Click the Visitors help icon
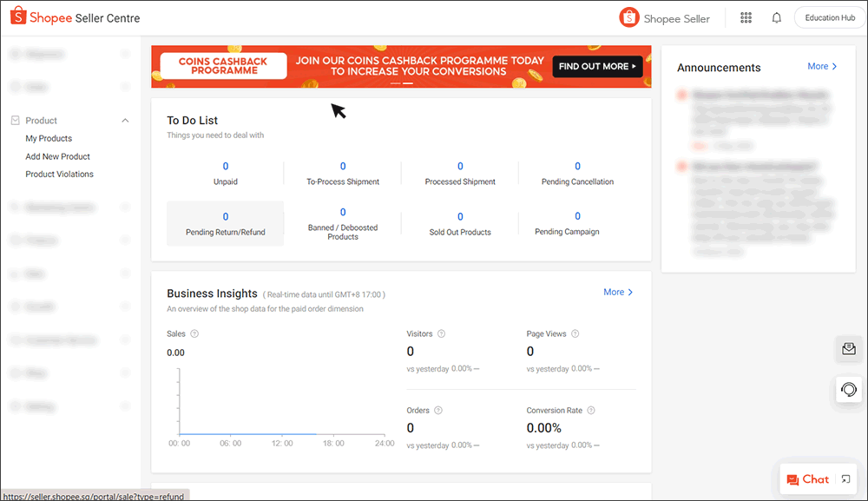 pos(440,333)
